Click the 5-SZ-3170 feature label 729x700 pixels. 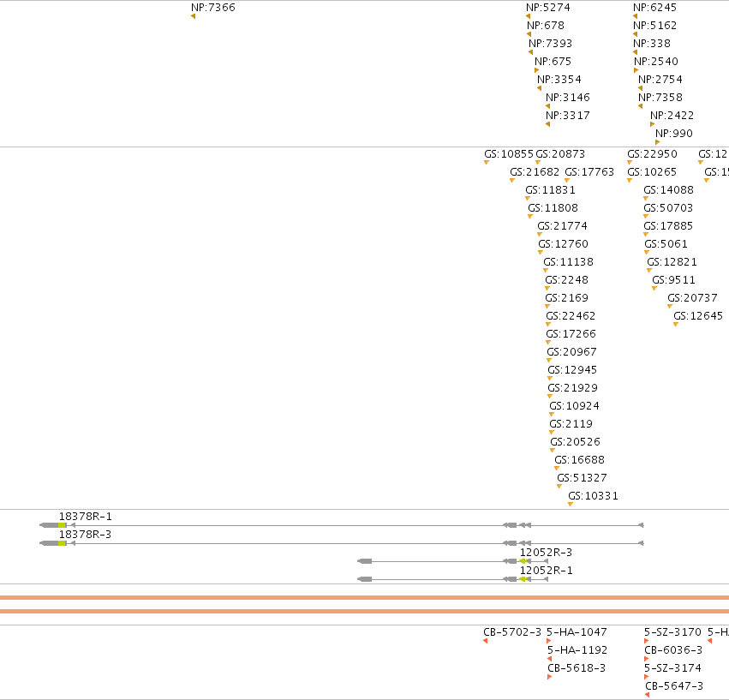(672, 632)
